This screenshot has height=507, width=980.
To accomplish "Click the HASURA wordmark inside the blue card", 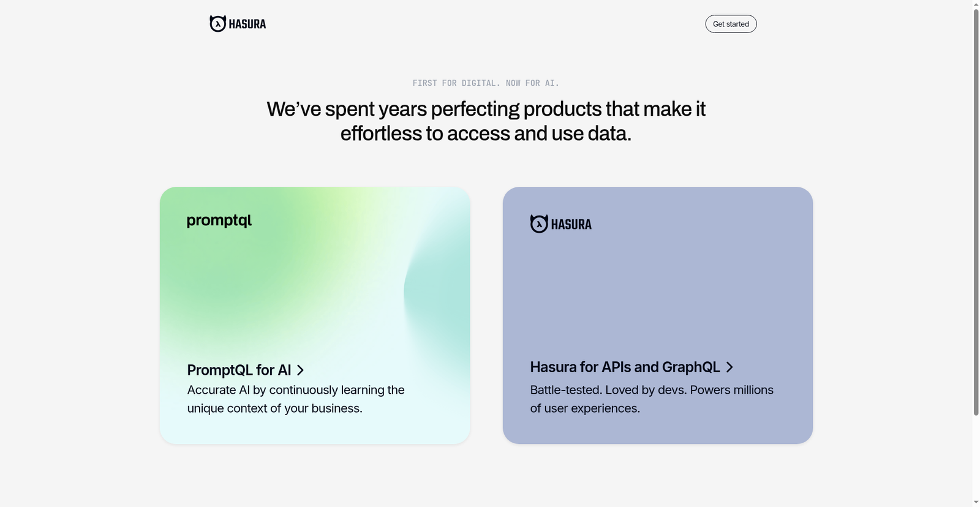I will (571, 225).
